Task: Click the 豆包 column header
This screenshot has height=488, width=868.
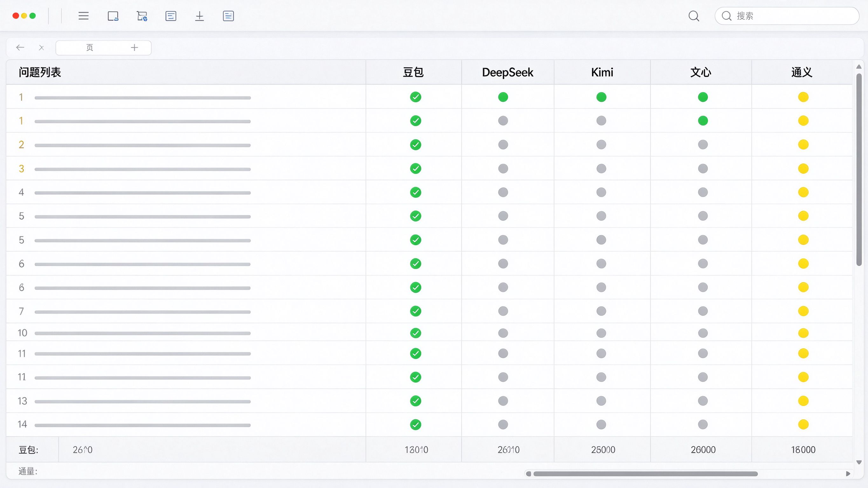Action: point(413,72)
